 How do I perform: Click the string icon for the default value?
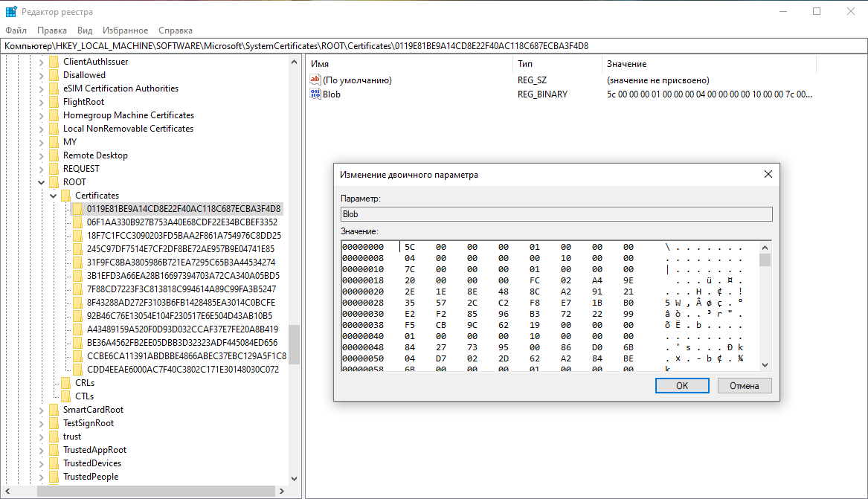coord(315,80)
